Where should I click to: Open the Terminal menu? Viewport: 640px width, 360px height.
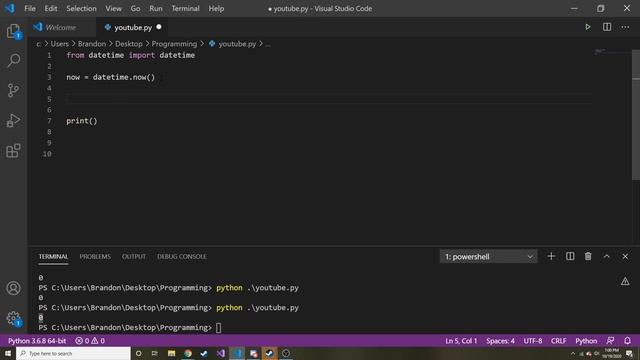tap(185, 8)
